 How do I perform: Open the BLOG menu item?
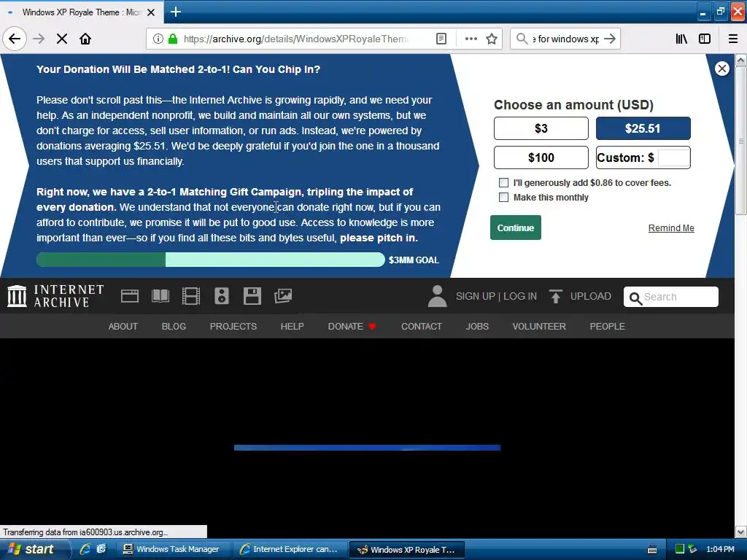click(174, 326)
